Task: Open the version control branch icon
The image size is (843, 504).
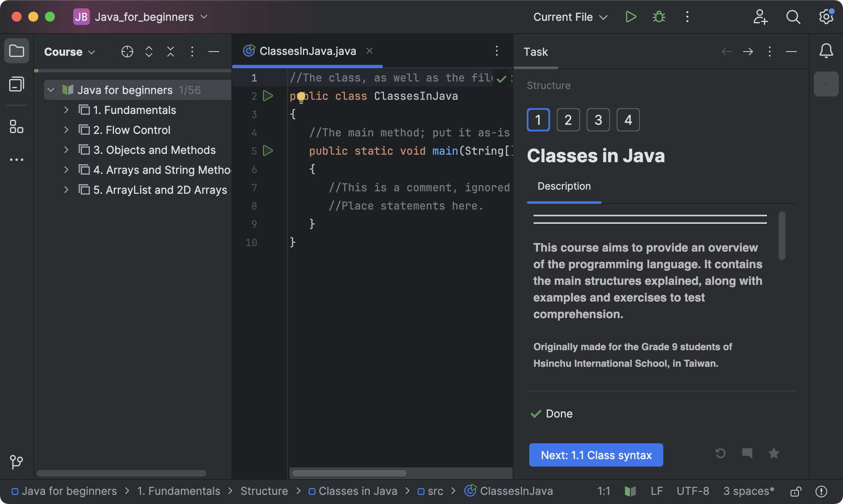Action: tap(16, 462)
